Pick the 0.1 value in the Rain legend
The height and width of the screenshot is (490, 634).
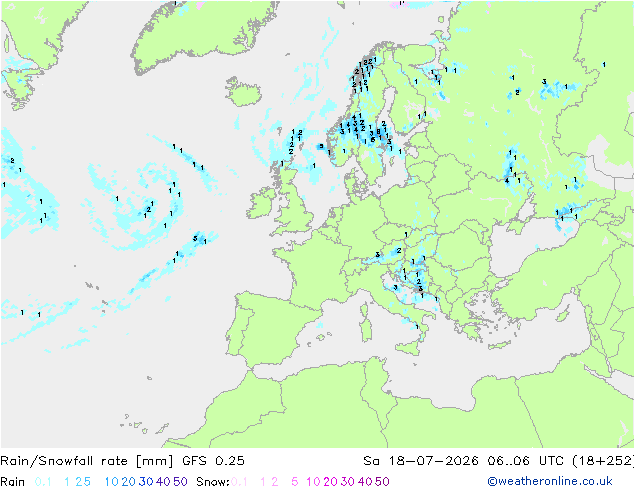click(43, 482)
